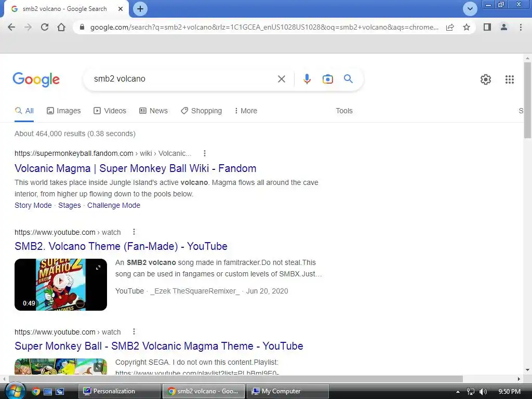Close the smb2 volcano tab
This screenshot has height=399, width=532.
coord(120,9)
